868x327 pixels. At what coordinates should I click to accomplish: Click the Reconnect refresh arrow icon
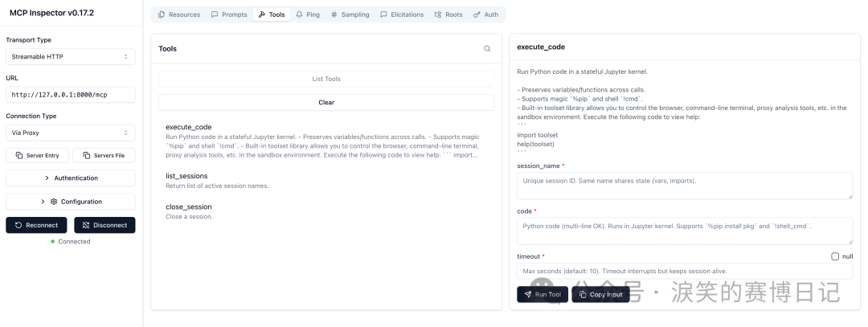(18, 225)
